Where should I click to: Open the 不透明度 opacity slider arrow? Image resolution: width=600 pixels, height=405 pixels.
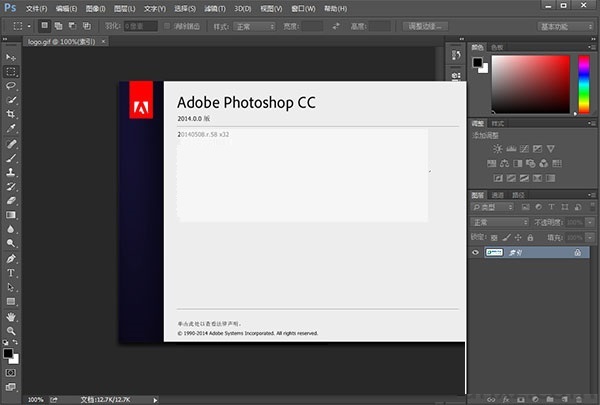[x=590, y=222]
